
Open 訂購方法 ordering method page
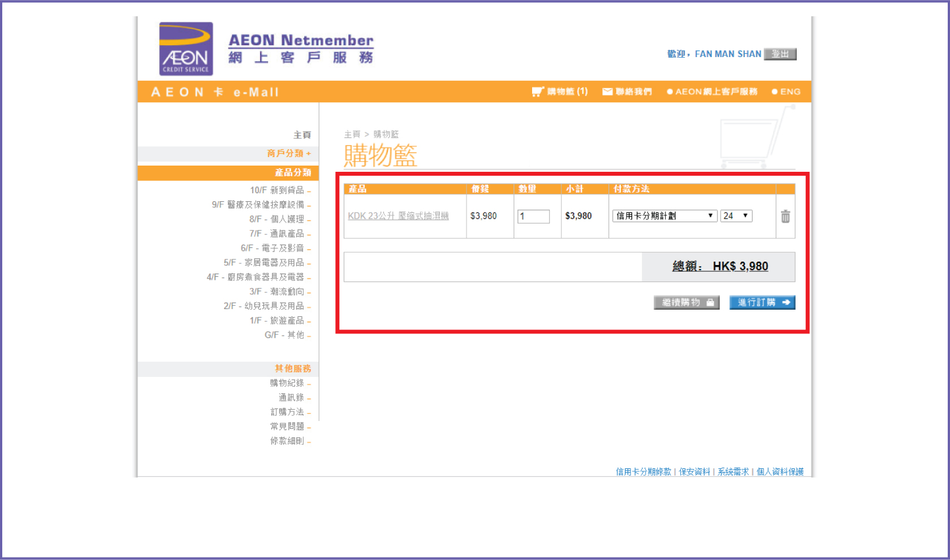(x=287, y=412)
